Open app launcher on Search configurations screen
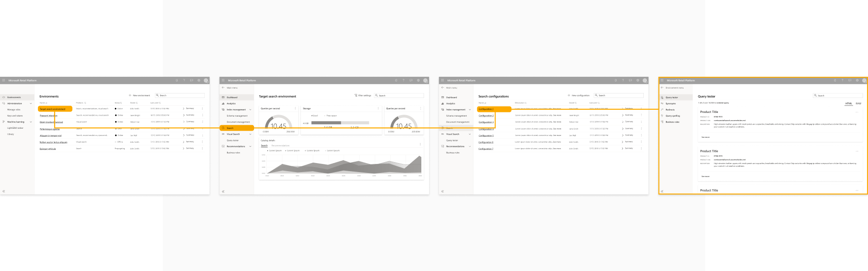868x271 pixels. [442, 80]
